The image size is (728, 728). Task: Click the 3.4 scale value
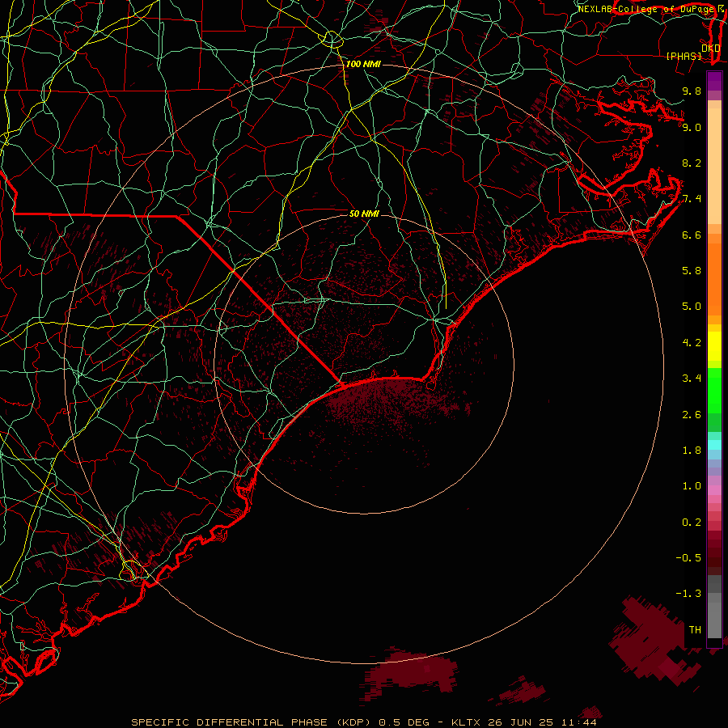click(x=692, y=379)
